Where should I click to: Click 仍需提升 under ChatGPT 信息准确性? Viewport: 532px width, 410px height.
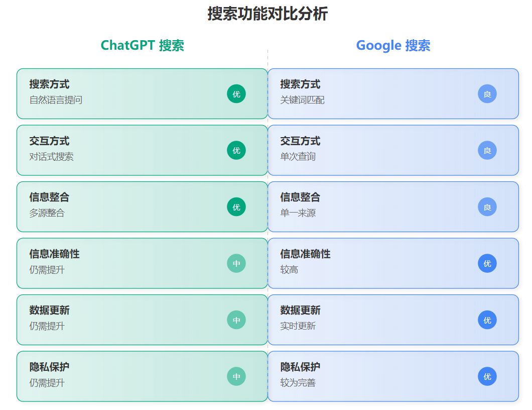pos(47,270)
